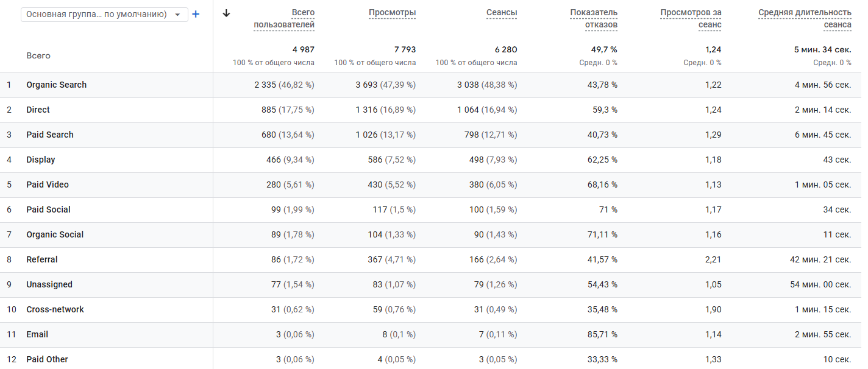Sort by Сеансы column header

coord(502,13)
